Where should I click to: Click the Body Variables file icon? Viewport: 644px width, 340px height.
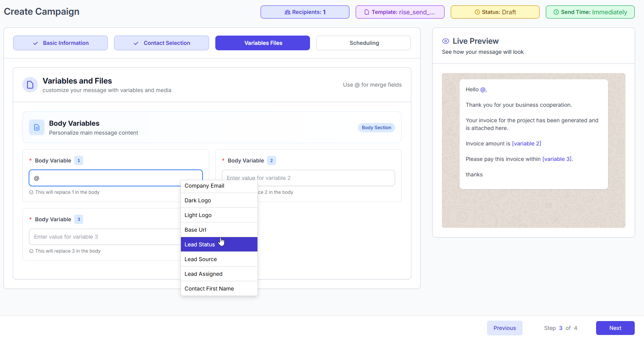(x=37, y=127)
